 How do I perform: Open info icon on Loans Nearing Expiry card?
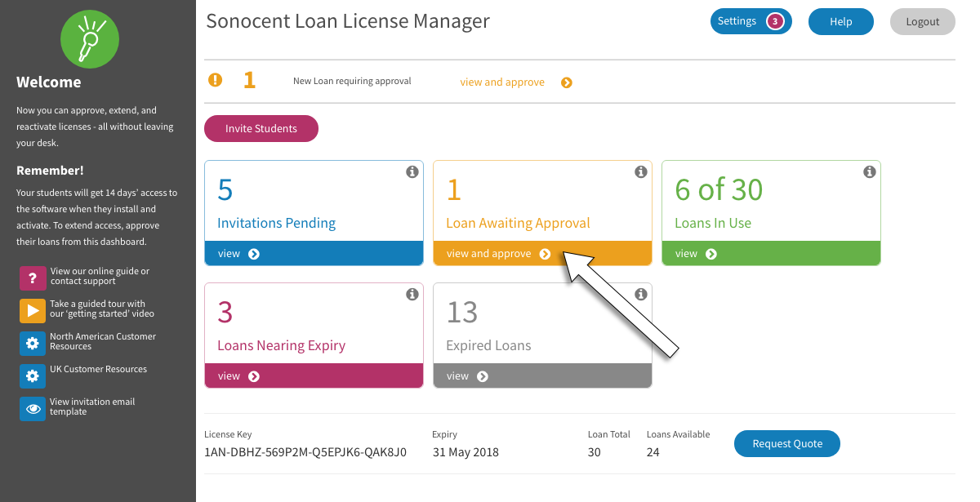pos(412,294)
